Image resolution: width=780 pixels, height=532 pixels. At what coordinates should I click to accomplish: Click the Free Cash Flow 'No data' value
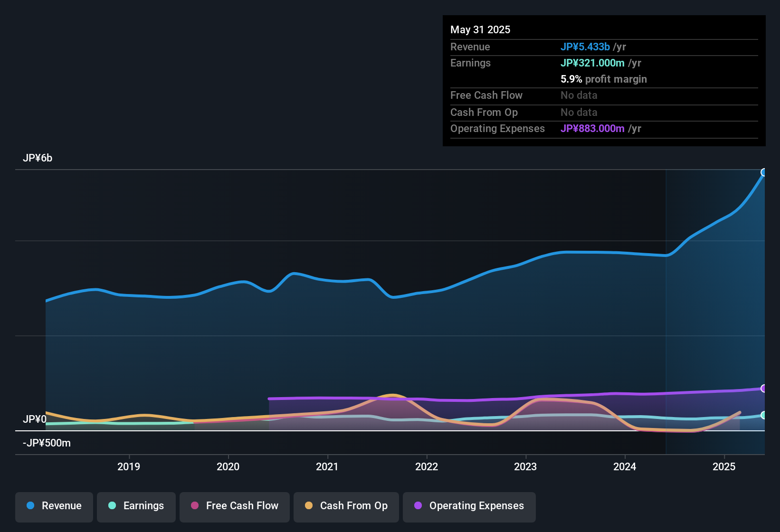(x=579, y=95)
